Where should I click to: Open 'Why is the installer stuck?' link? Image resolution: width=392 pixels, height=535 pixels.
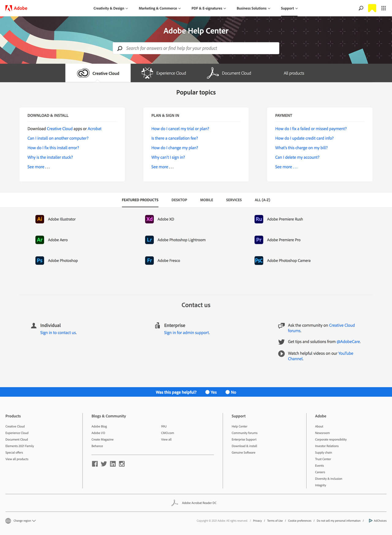[50, 157]
